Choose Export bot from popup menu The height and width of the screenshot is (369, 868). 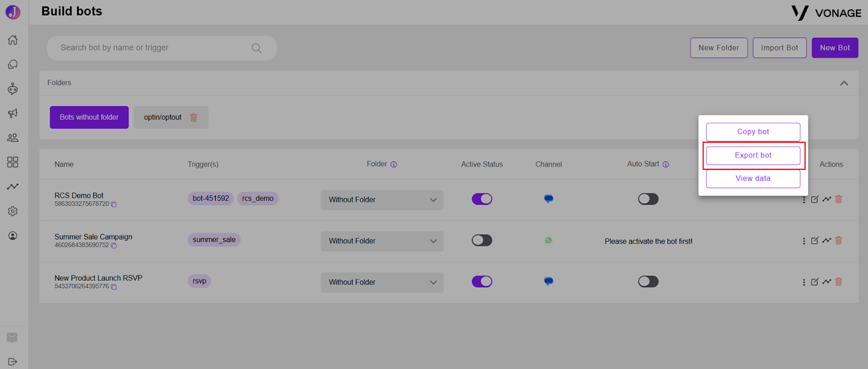tap(753, 155)
